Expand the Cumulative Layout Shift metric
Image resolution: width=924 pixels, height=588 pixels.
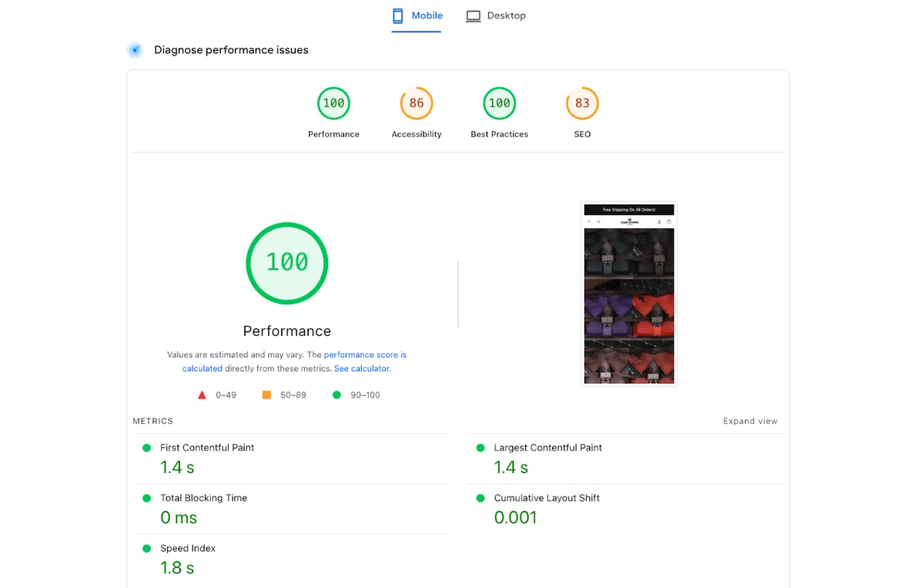[x=547, y=498]
